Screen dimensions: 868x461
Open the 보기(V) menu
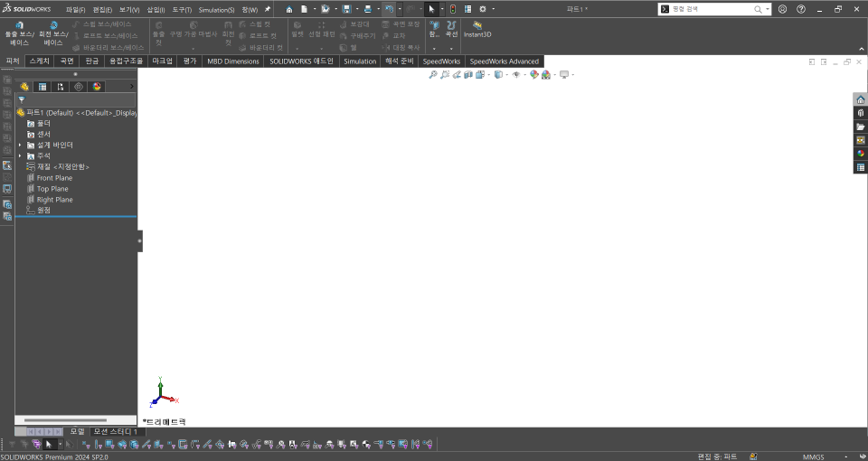tap(129, 10)
